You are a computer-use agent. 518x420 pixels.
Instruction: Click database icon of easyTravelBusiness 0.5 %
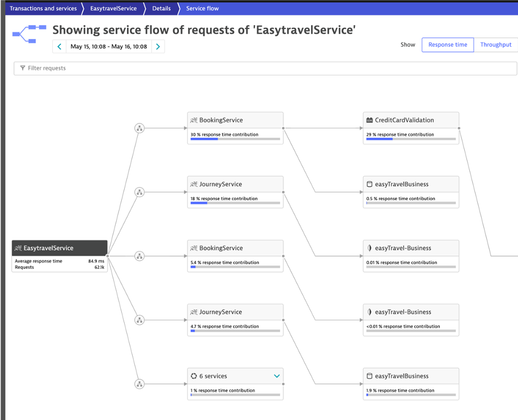[370, 184]
